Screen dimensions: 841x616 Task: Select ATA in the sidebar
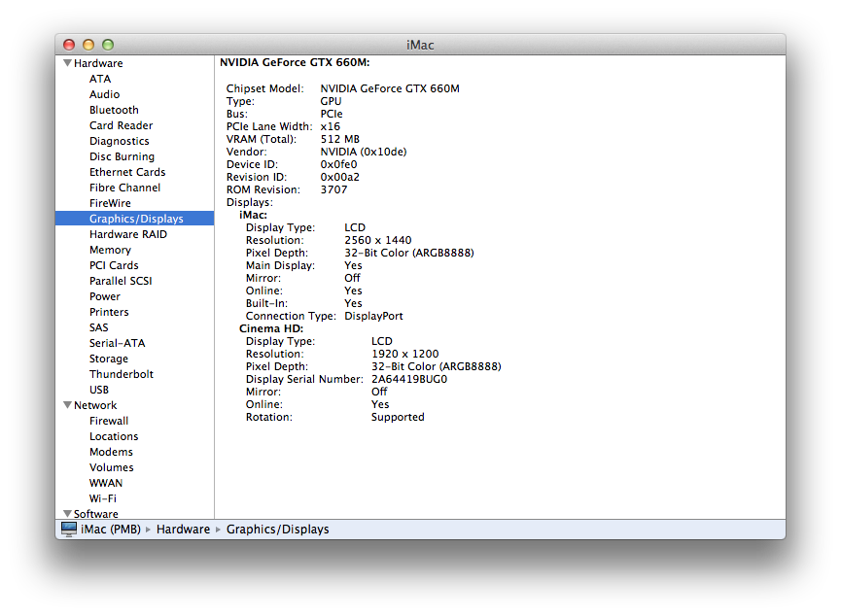[x=100, y=79]
